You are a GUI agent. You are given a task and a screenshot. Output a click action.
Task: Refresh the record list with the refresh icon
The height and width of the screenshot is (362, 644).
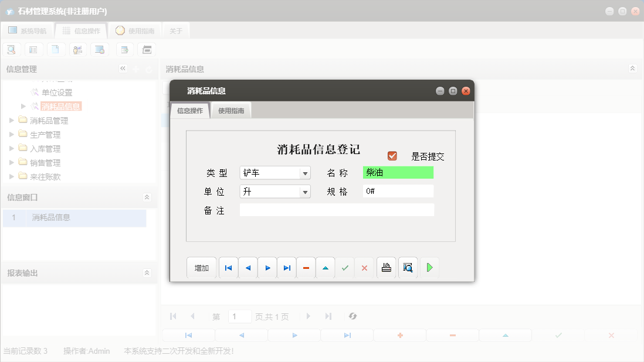pyautogui.click(x=352, y=316)
